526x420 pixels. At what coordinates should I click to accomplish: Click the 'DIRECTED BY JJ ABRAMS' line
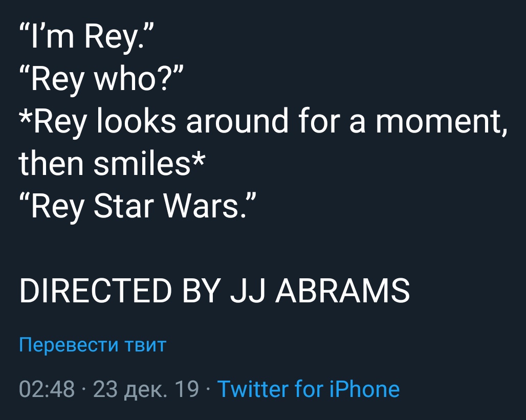coord(215,291)
